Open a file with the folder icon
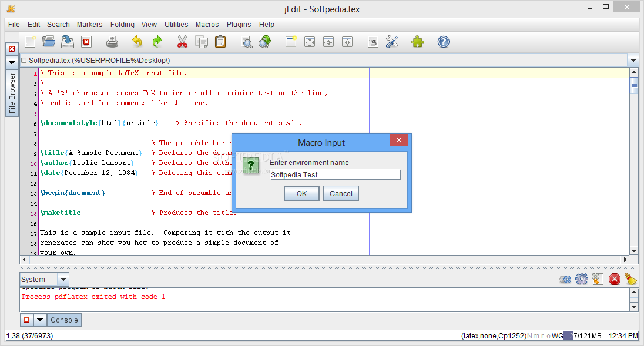Screen dimensions: 644x346 pyautogui.click(x=49, y=42)
